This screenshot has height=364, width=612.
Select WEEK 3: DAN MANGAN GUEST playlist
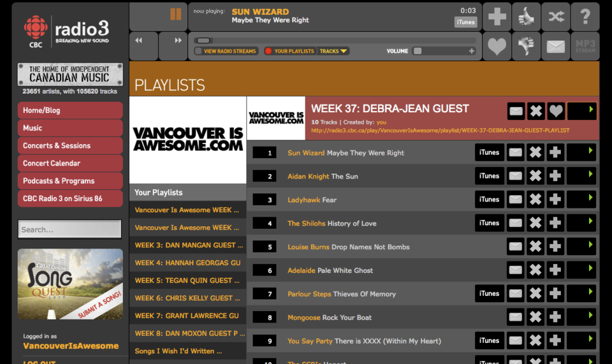tap(187, 245)
